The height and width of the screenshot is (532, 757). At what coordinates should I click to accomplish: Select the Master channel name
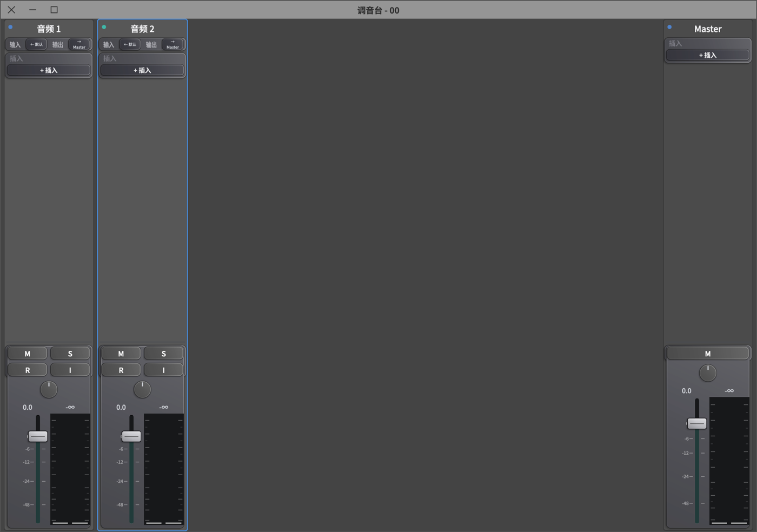pyautogui.click(x=708, y=29)
